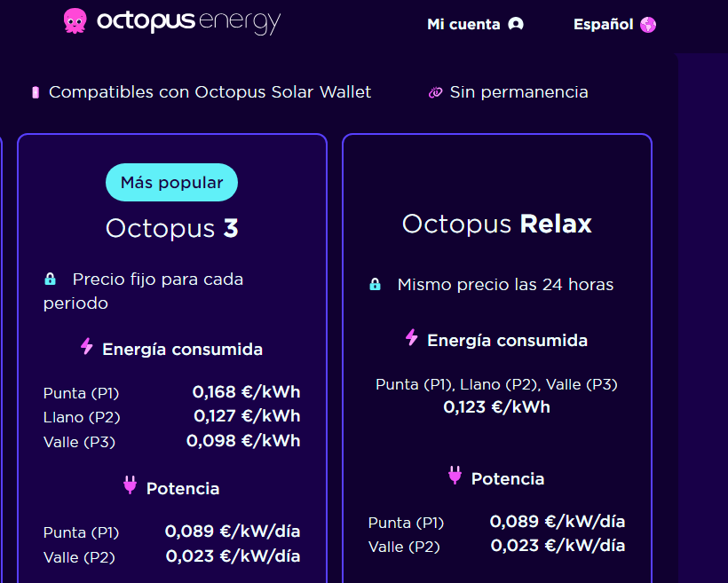
Task: Click the plug icon in Octopus Relax card
Action: [x=455, y=476]
